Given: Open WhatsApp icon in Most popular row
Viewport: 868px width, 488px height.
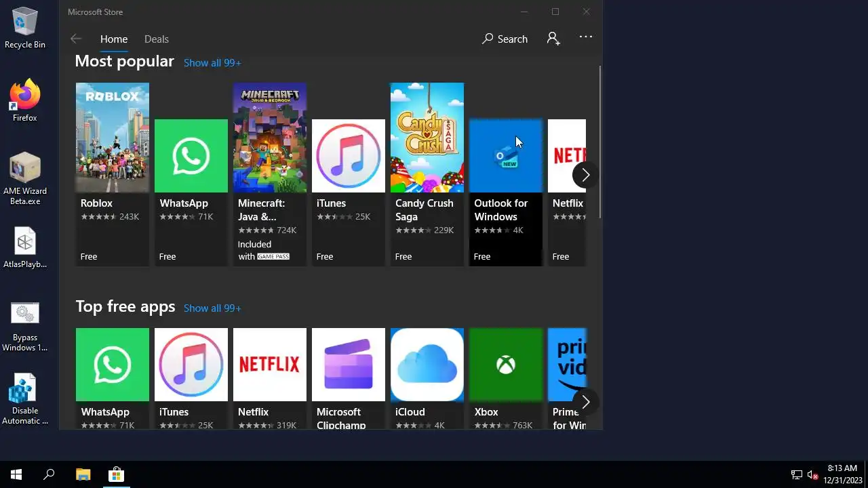Looking at the screenshot, I should click(191, 156).
